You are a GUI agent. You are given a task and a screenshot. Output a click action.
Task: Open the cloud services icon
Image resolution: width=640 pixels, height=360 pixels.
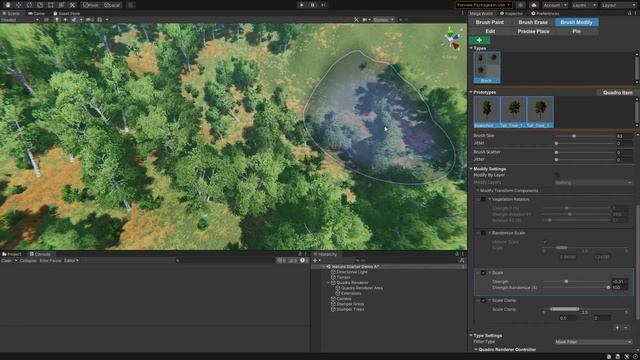[x=534, y=5]
